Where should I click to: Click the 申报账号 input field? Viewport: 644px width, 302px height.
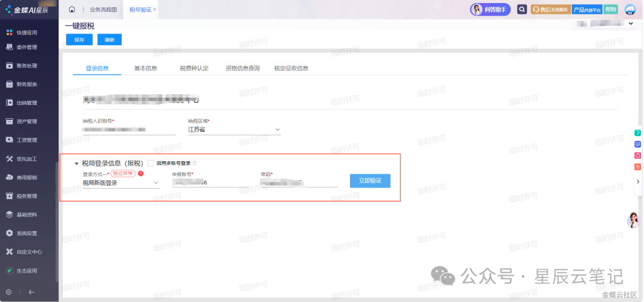[x=210, y=183]
